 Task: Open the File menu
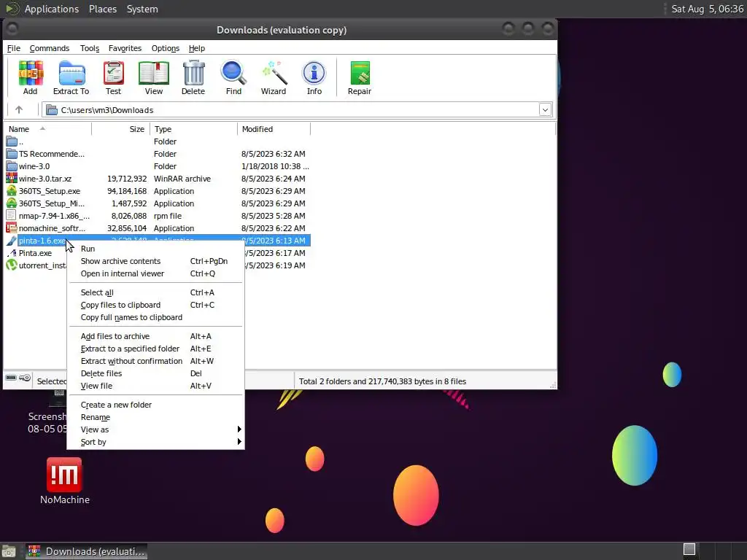point(13,48)
